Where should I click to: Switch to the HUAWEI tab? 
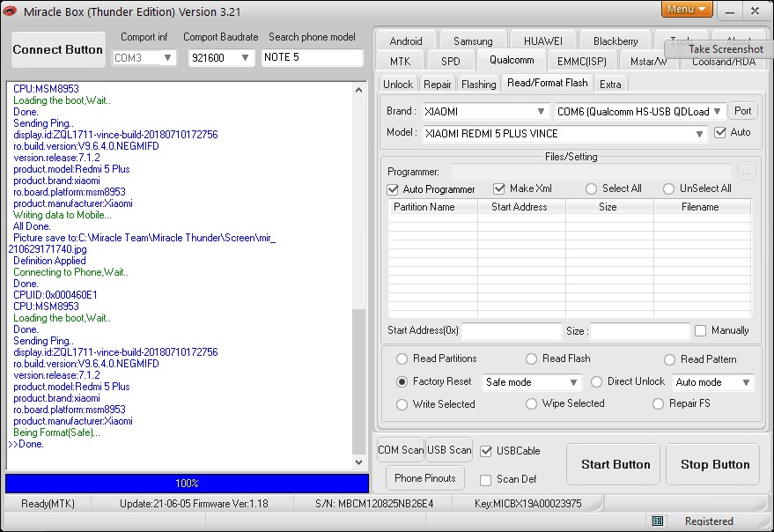[543, 41]
